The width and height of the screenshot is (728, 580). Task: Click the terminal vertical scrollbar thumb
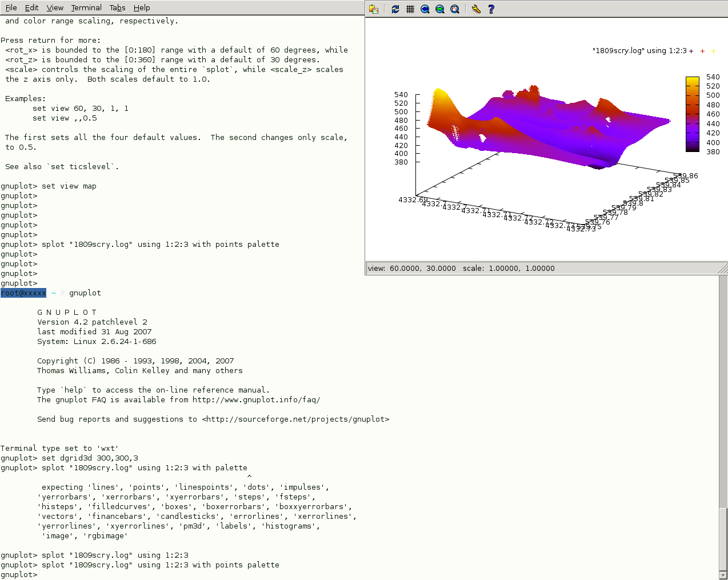(723, 537)
